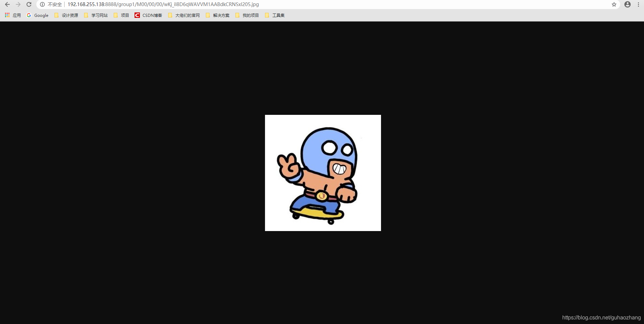Open the site info not-secure icon
The width and height of the screenshot is (644, 324).
point(42,4)
